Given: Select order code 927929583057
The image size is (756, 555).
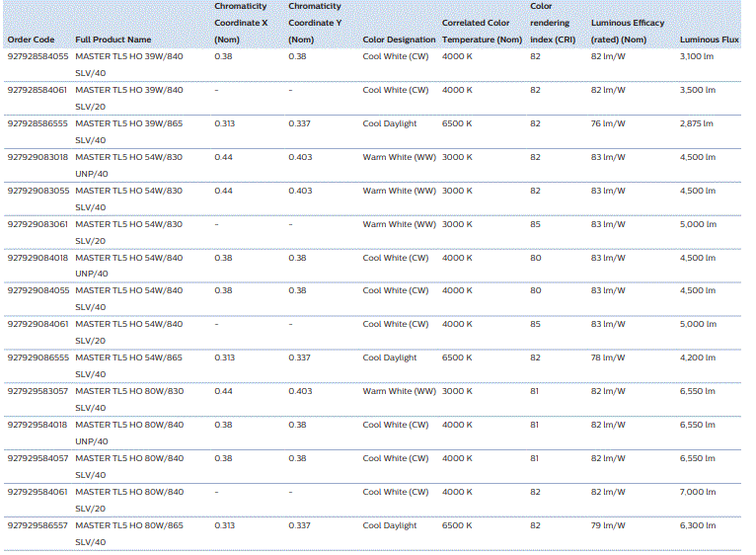Looking at the screenshot, I should 38,391.
